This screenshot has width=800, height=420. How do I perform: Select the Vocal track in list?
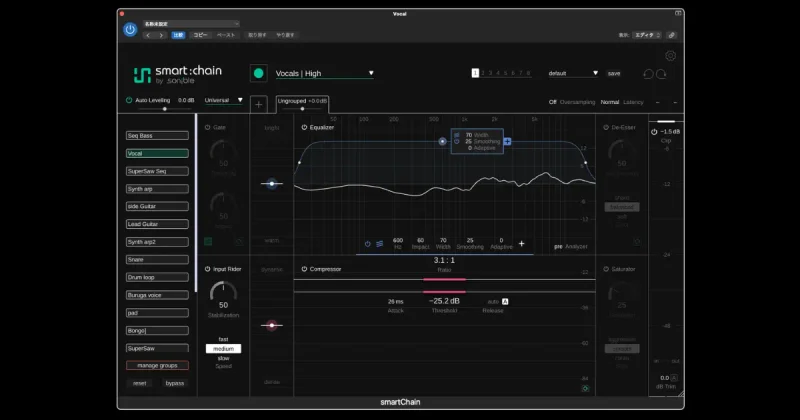157,153
